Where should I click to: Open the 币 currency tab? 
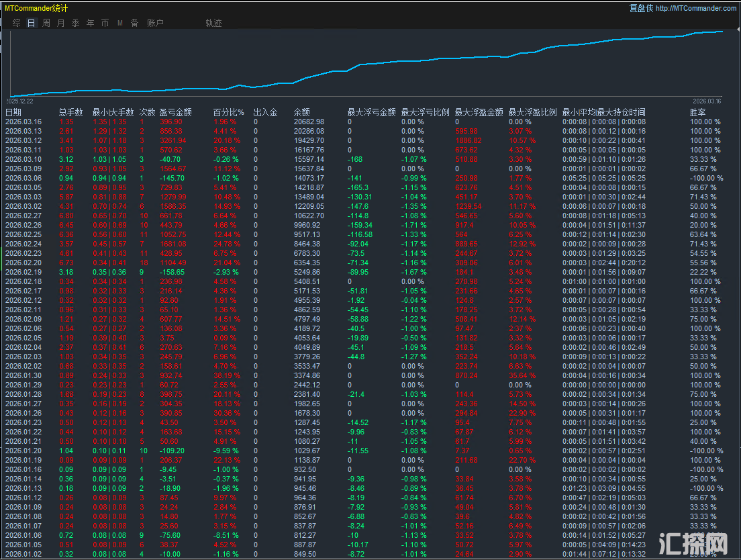coord(105,23)
